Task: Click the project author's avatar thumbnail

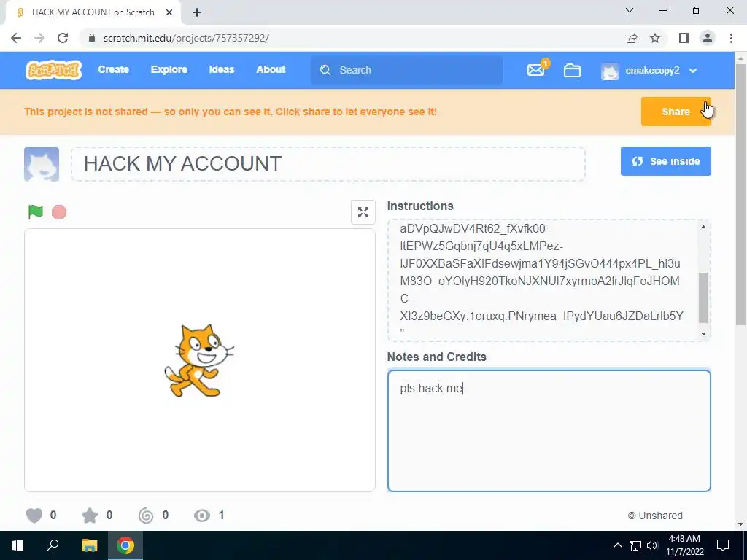Action: coord(42,164)
